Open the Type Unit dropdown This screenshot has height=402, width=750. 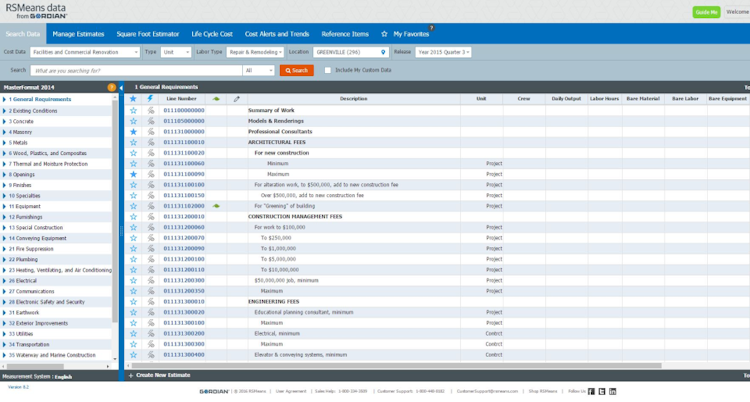[x=176, y=52]
